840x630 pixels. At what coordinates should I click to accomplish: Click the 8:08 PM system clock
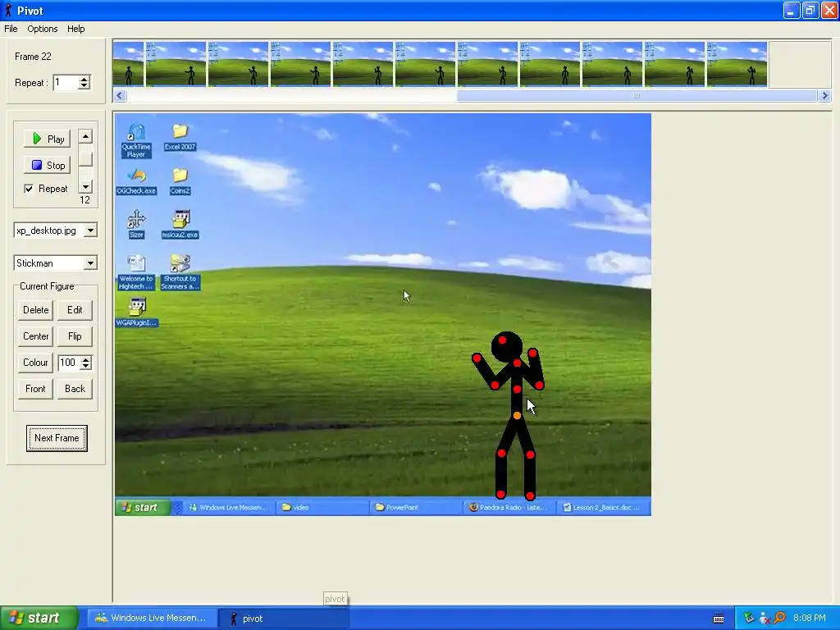tap(810, 619)
